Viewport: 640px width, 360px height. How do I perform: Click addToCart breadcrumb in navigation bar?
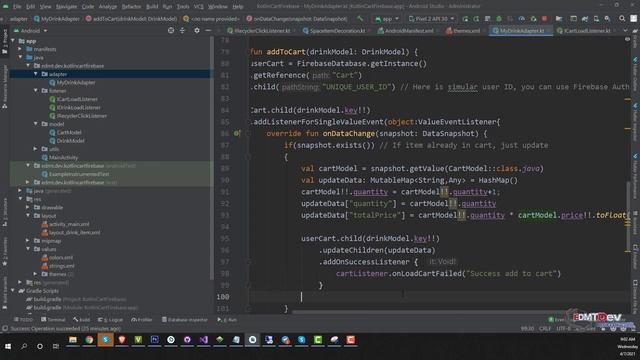131,19
